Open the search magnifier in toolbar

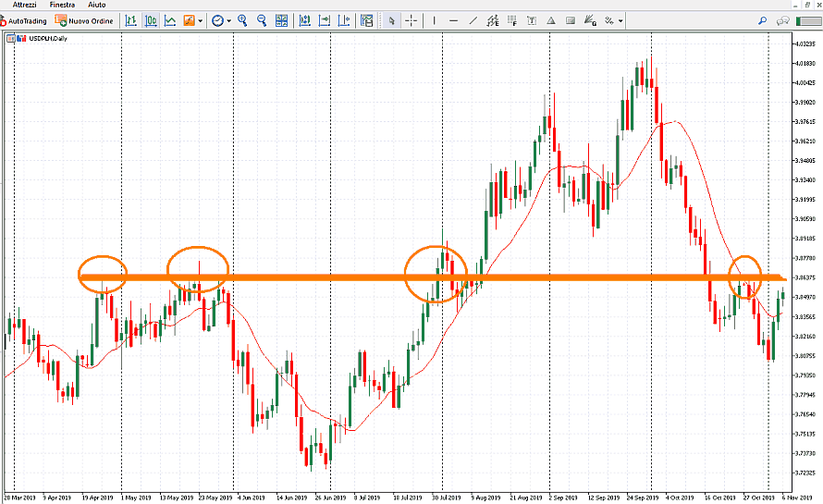point(762,19)
